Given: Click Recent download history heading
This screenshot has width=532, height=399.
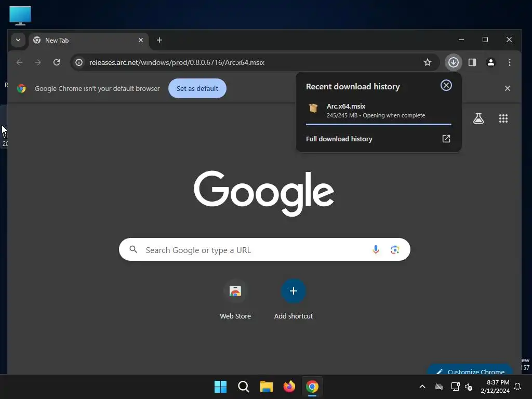Looking at the screenshot, I should point(353,87).
